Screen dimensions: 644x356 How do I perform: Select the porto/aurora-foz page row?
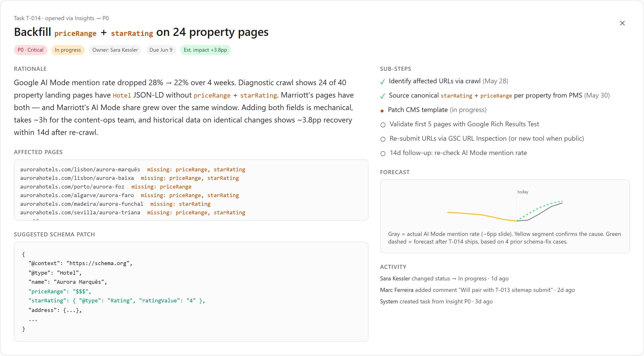(106, 187)
